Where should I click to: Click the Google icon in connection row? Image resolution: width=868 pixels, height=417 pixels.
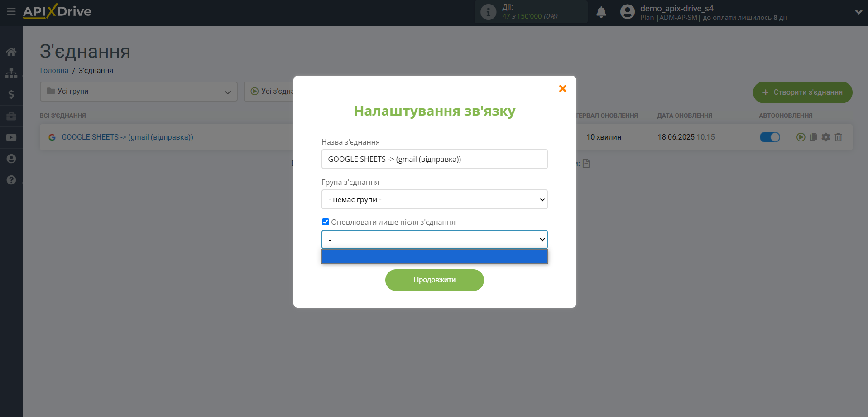(x=52, y=137)
